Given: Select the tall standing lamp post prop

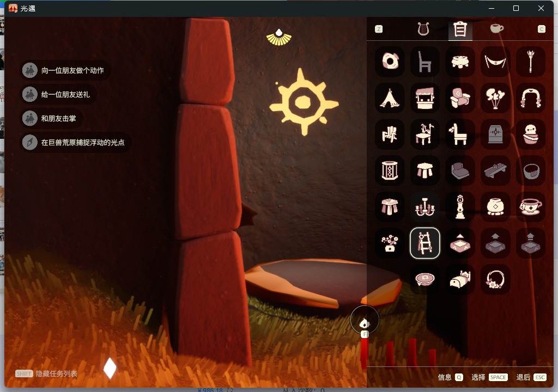Looking at the screenshot, I should point(460,207).
